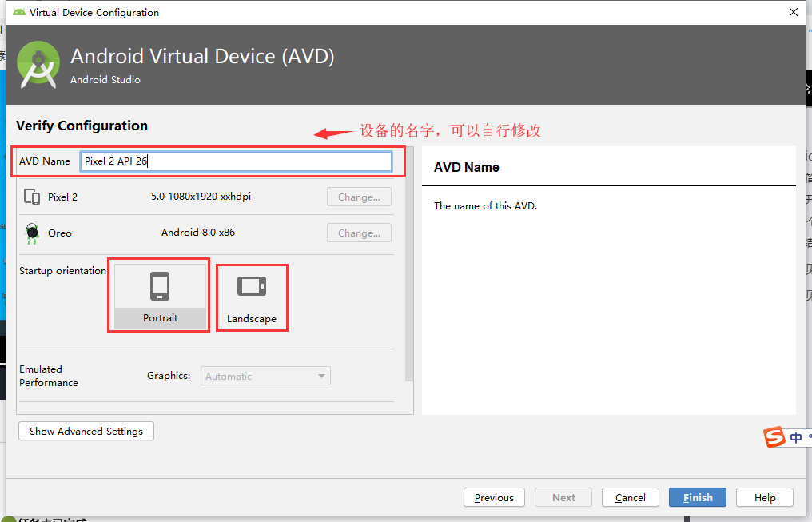Viewport: 812px width, 522px height.
Task: Go back with the Previous button
Action: [494, 496]
